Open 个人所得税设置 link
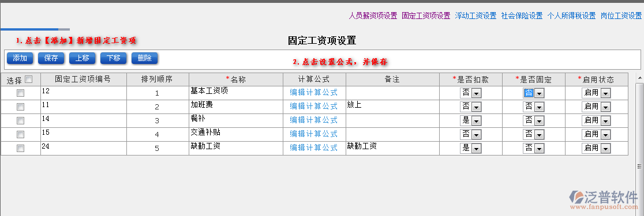 571,16
